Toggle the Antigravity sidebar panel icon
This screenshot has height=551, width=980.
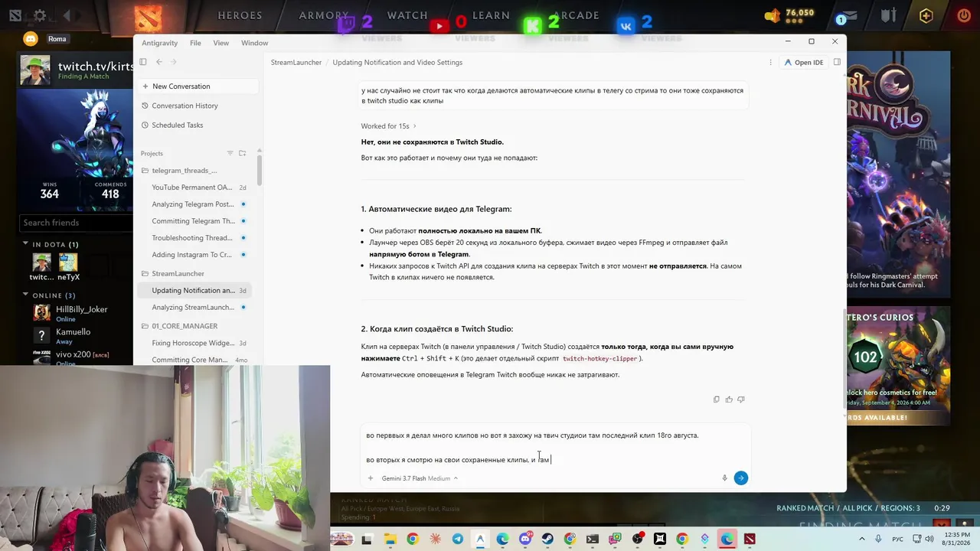click(x=142, y=62)
